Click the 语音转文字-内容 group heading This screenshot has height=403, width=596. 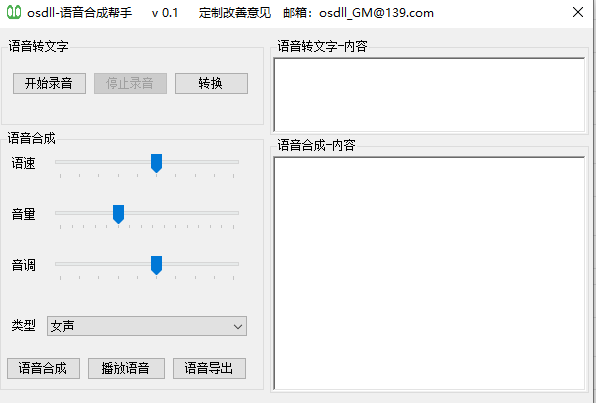click(322, 46)
